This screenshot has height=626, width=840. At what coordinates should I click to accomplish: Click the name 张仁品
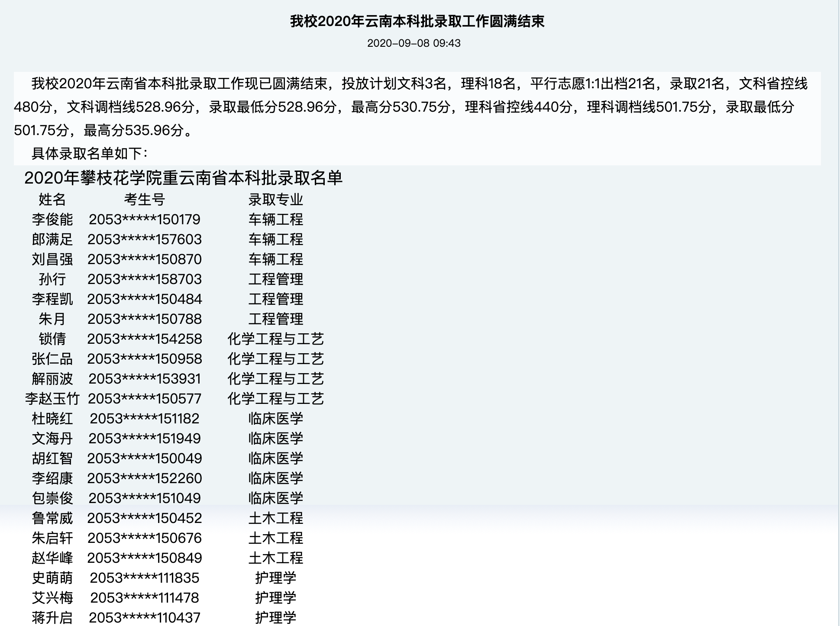52,359
